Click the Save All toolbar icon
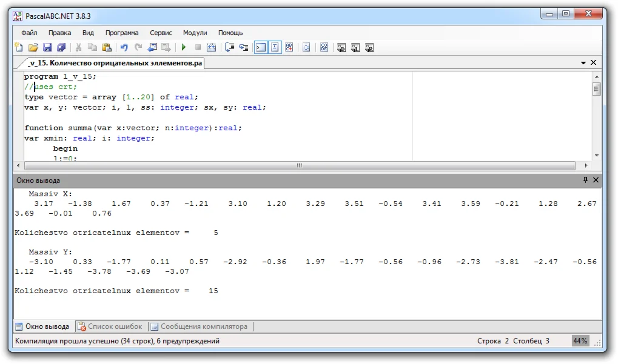This screenshot has width=618, height=364. coord(61,47)
